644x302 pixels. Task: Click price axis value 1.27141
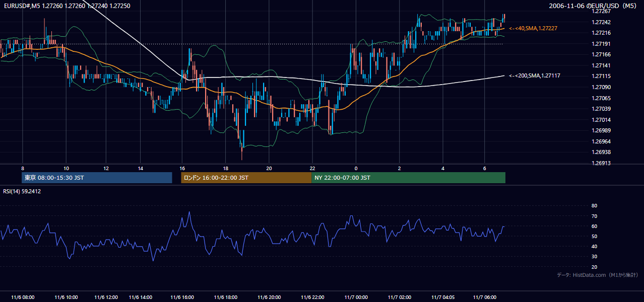click(602, 65)
